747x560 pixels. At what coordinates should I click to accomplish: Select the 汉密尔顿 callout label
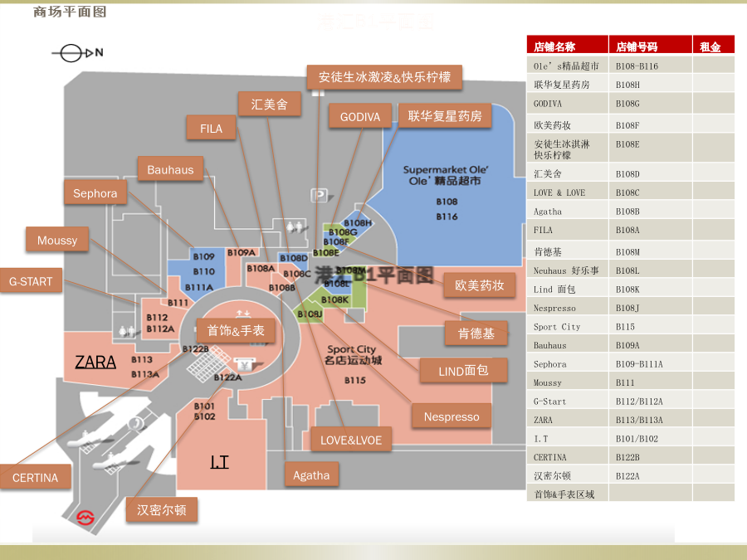pyautogui.click(x=162, y=510)
